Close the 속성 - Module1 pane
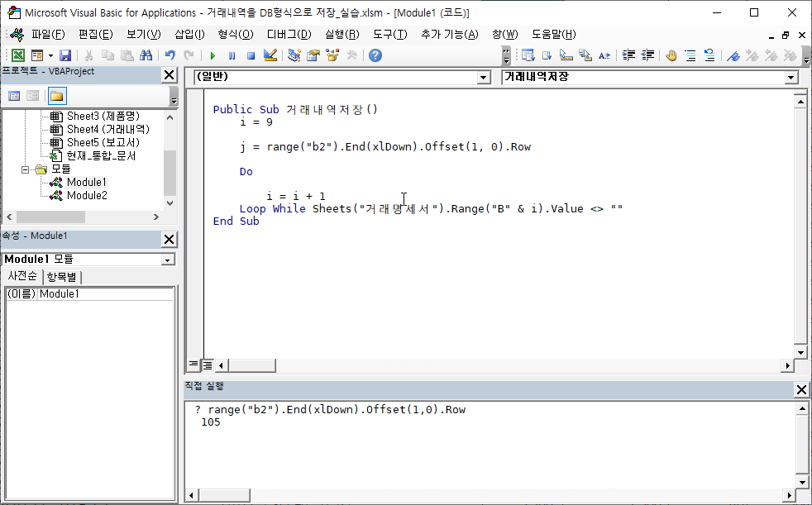812x505 pixels. [x=170, y=239]
